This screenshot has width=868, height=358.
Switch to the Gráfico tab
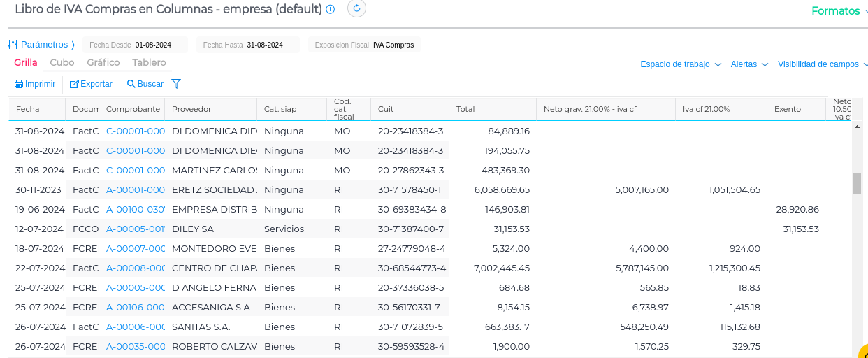(x=103, y=62)
